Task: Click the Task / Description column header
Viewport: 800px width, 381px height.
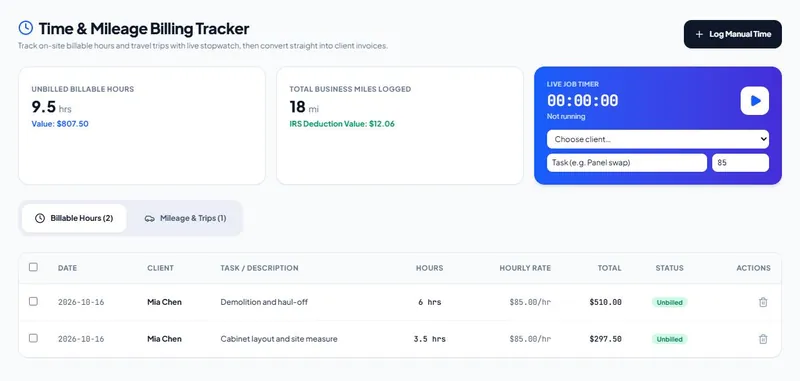Action: click(x=259, y=268)
